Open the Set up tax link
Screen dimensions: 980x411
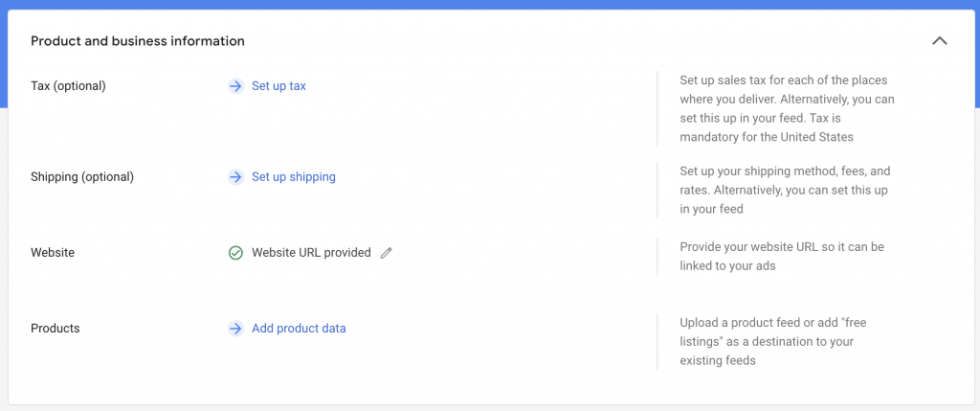pyautogui.click(x=278, y=86)
